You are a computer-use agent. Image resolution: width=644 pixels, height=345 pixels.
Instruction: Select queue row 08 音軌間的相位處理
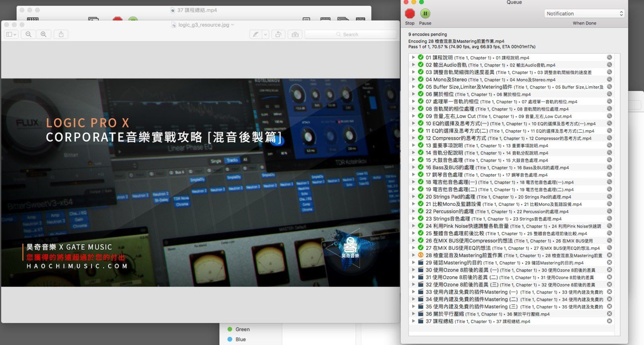coord(512,109)
